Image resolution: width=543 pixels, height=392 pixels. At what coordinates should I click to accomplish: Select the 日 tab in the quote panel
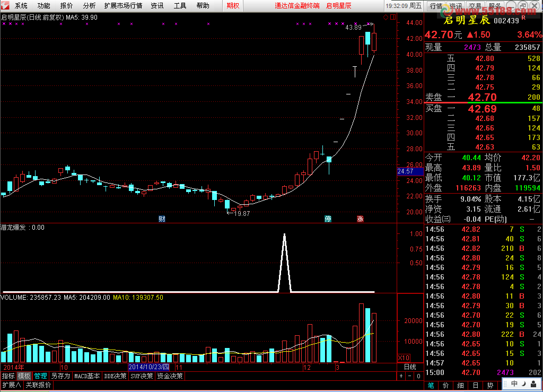coord(476,386)
